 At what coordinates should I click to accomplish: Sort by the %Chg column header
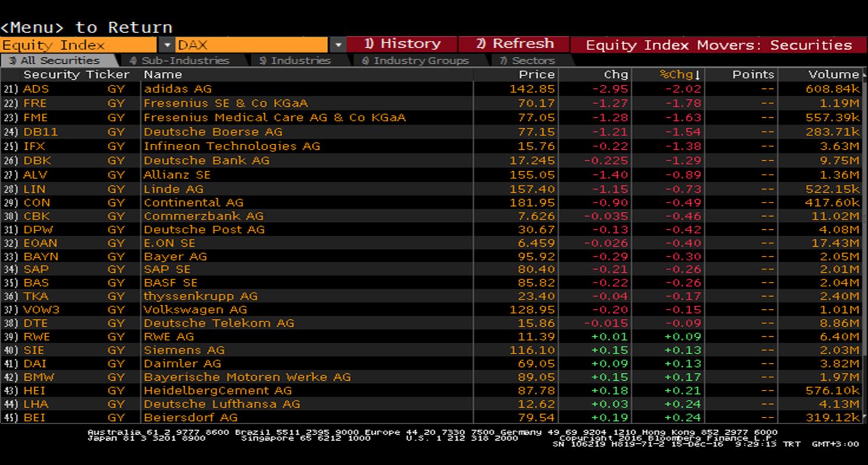click(680, 74)
